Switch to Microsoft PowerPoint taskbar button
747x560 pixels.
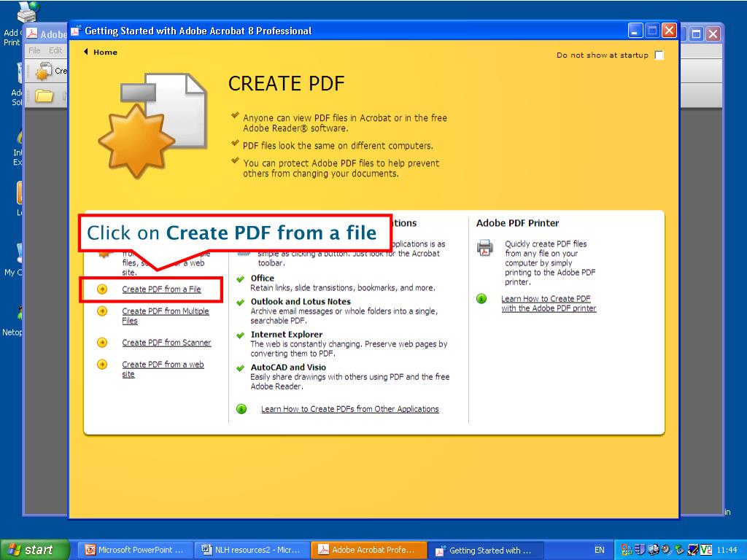[135, 550]
